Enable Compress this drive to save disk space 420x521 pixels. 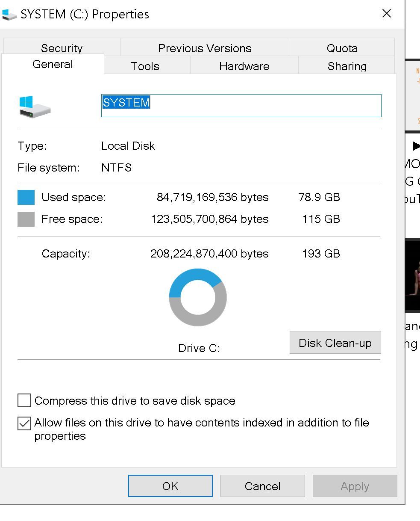24,401
